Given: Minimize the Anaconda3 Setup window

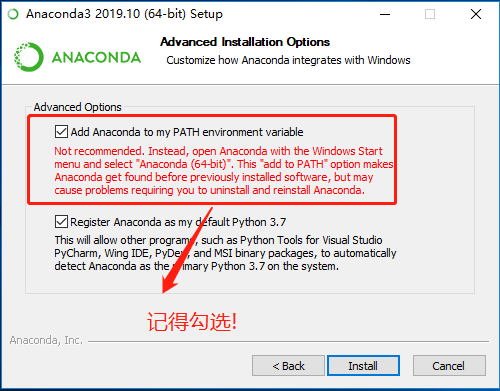Looking at the screenshot, I should point(385,14).
